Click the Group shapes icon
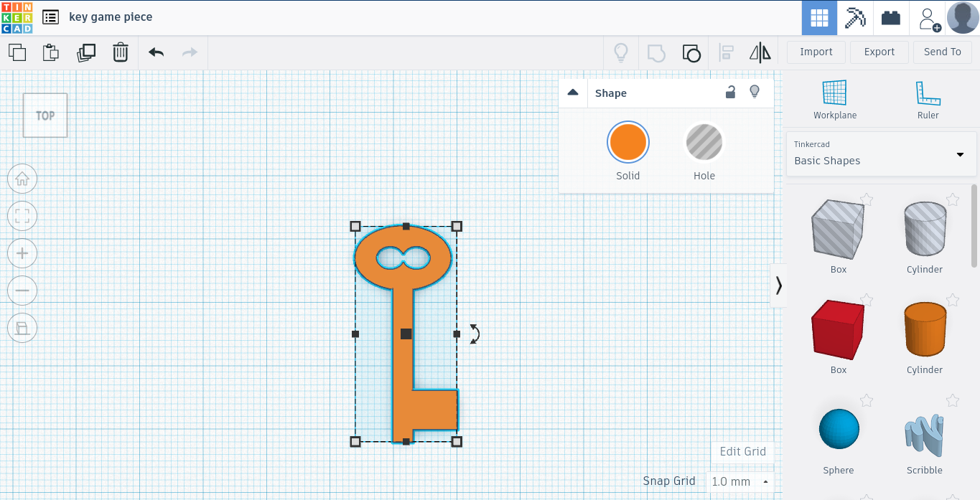The width and height of the screenshot is (980, 500). point(656,53)
